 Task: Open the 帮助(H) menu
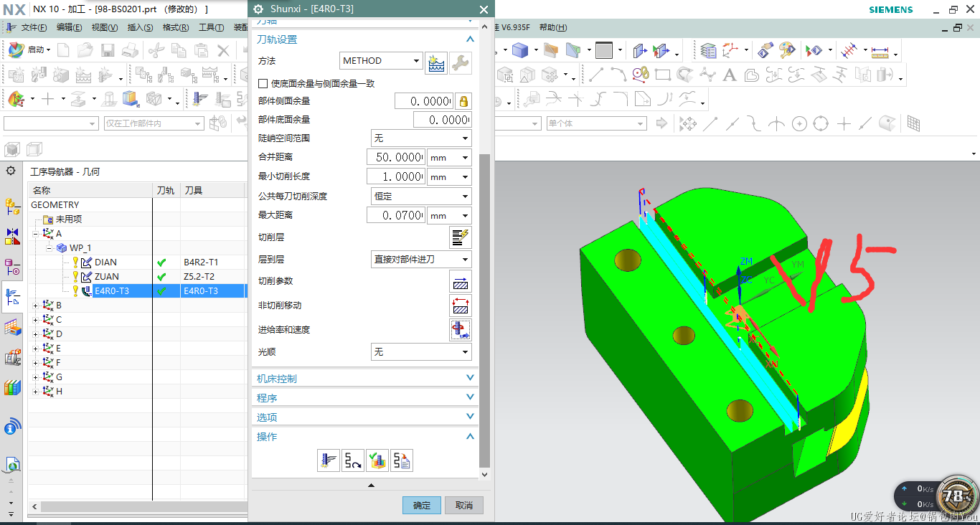(552, 27)
